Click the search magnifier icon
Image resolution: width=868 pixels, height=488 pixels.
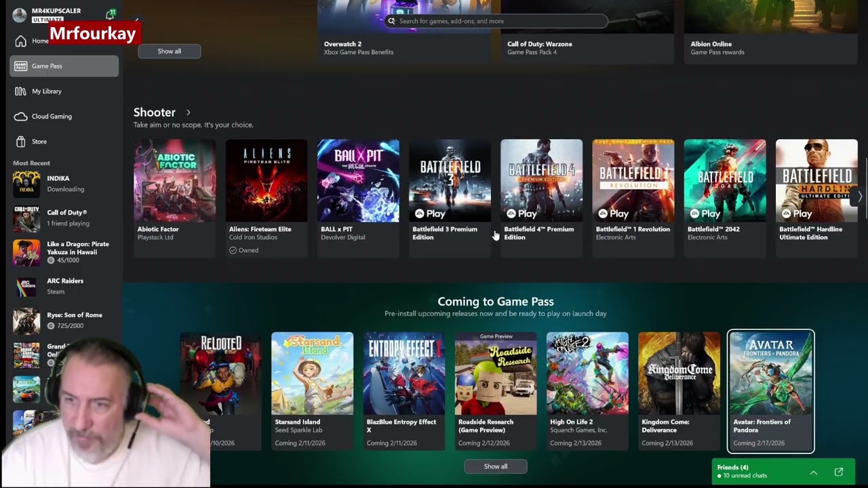[391, 21]
